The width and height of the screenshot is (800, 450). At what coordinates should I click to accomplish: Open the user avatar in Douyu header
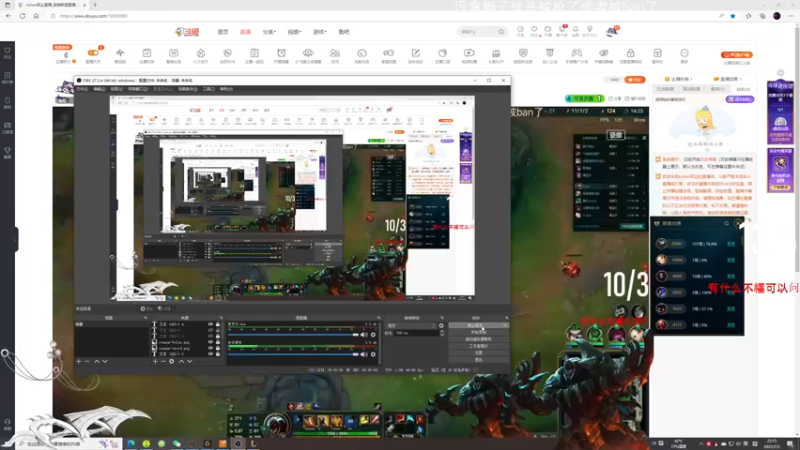pos(612,31)
